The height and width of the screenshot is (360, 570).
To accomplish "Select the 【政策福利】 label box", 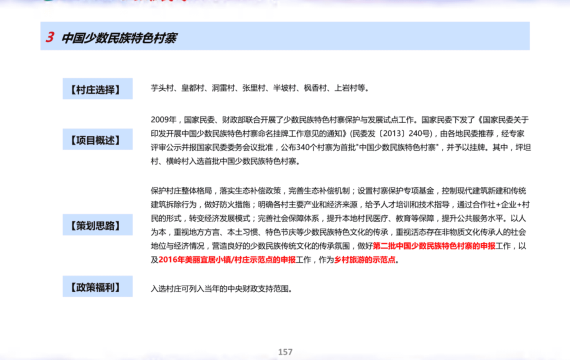I will (97, 287).
